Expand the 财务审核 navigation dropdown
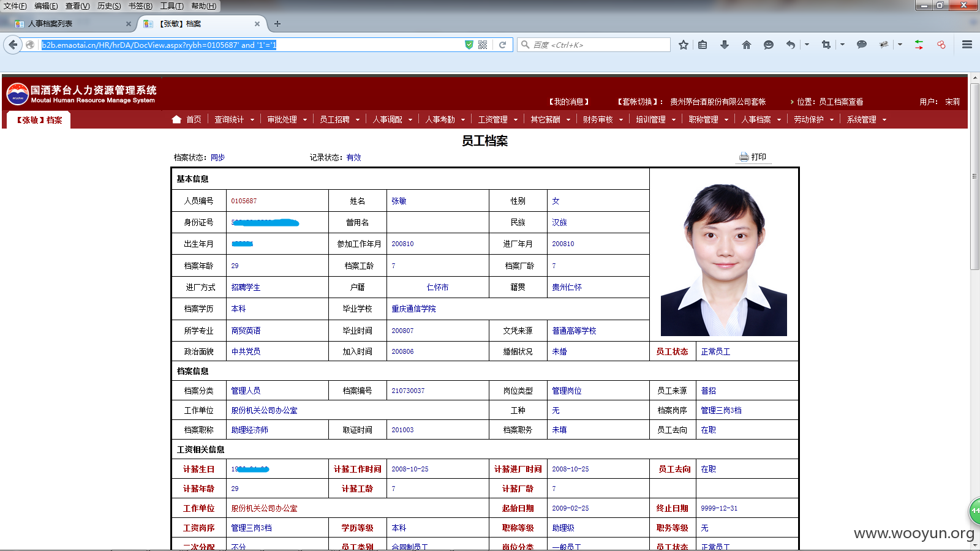This screenshot has height=551, width=980. [621, 120]
